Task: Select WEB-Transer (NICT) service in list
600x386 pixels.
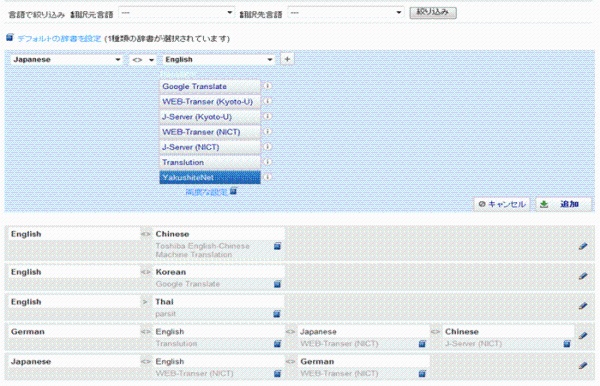Action: point(210,132)
